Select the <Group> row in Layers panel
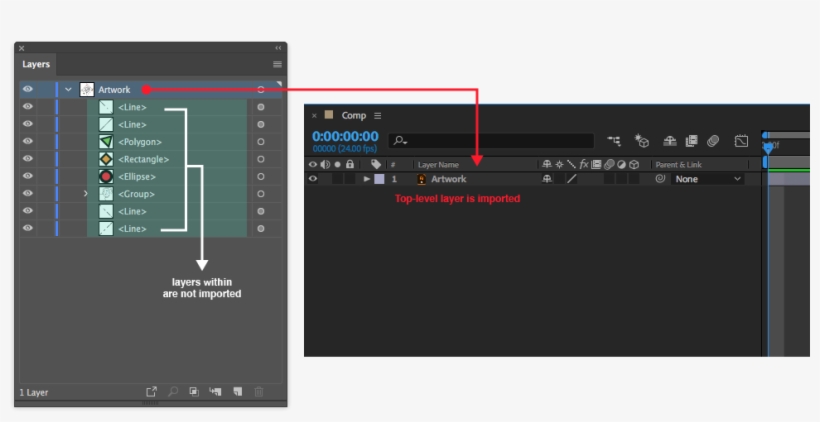The height and width of the screenshot is (422, 820). pos(151,193)
